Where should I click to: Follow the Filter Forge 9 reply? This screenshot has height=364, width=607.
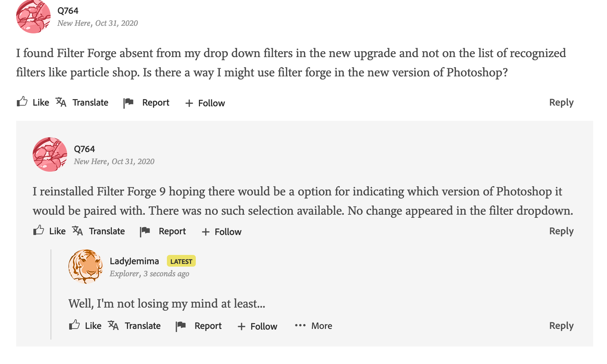pyautogui.click(x=222, y=232)
